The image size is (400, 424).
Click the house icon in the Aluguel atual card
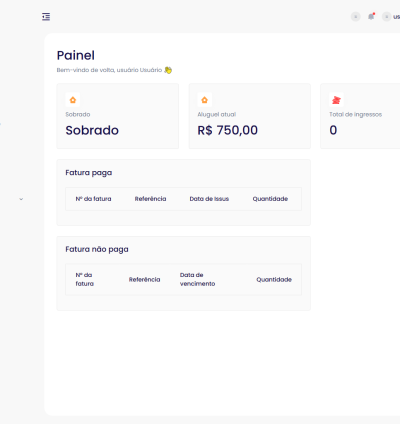pos(205,100)
